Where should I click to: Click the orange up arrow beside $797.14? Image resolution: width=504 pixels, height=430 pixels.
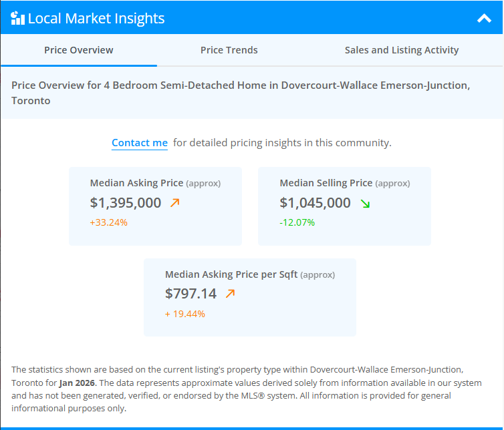pyautogui.click(x=231, y=294)
